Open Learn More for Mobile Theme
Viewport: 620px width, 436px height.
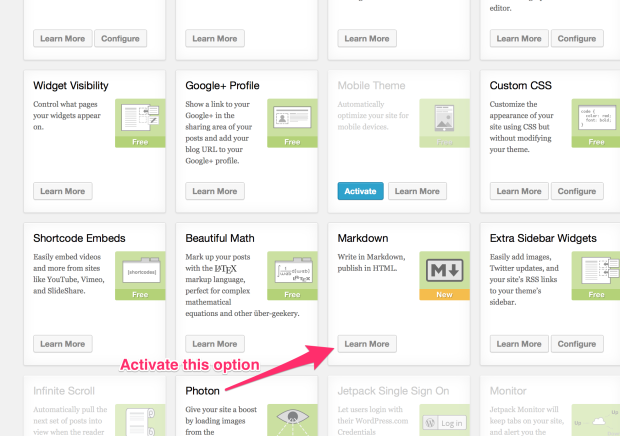pyautogui.click(x=417, y=191)
